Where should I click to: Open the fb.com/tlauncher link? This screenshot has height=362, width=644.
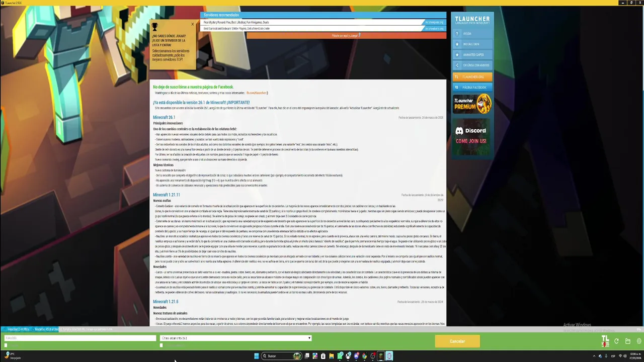tap(257, 93)
